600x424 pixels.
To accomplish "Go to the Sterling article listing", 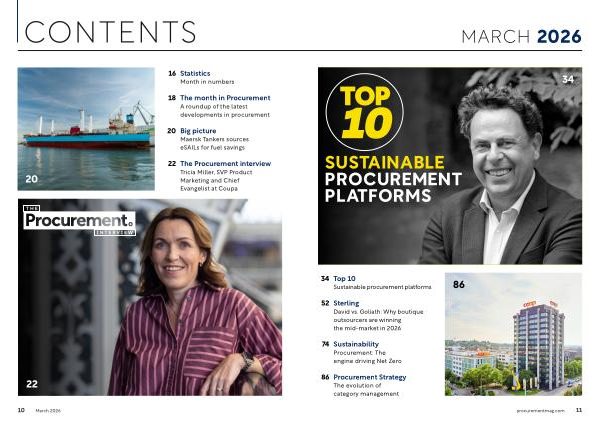I will 346,302.
